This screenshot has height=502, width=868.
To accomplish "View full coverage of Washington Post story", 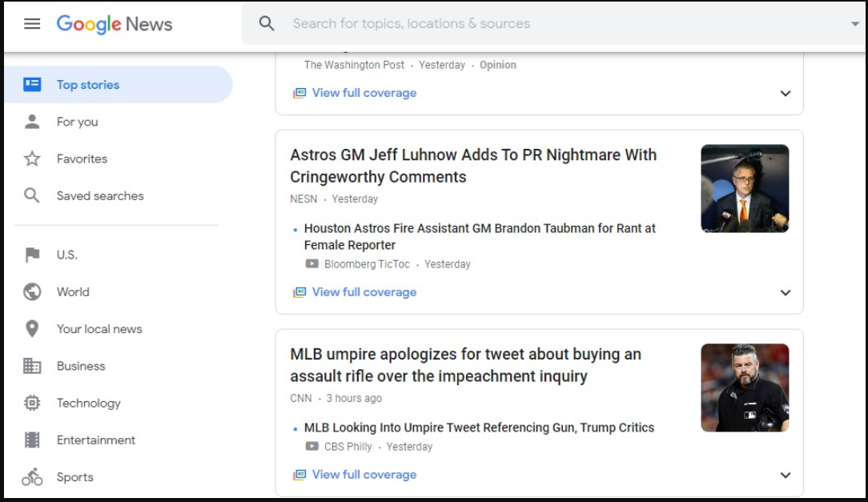I will (364, 92).
